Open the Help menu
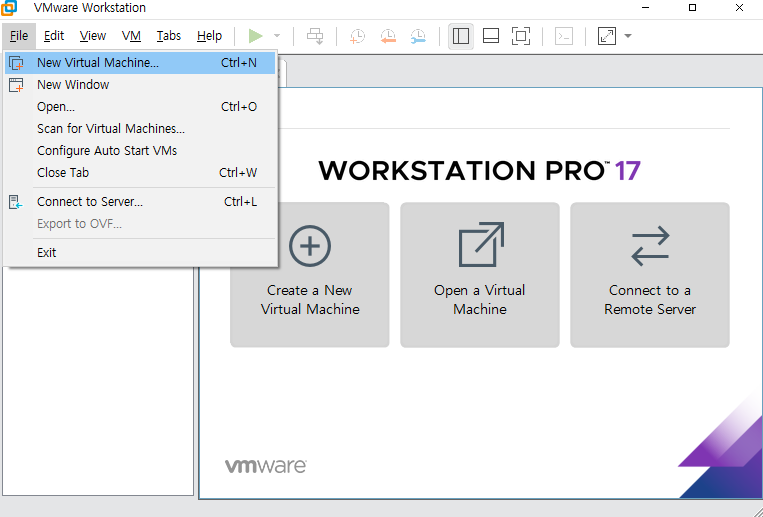This screenshot has height=517, width=763. [x=209, y=36]
